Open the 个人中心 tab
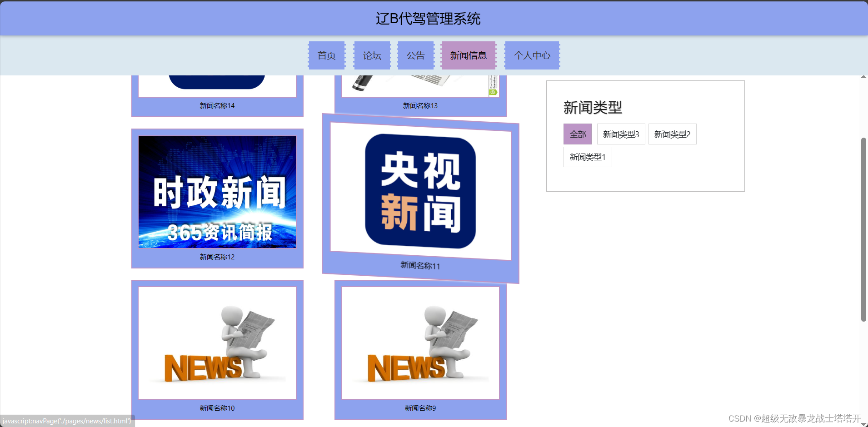 click(x=532, y=55)
